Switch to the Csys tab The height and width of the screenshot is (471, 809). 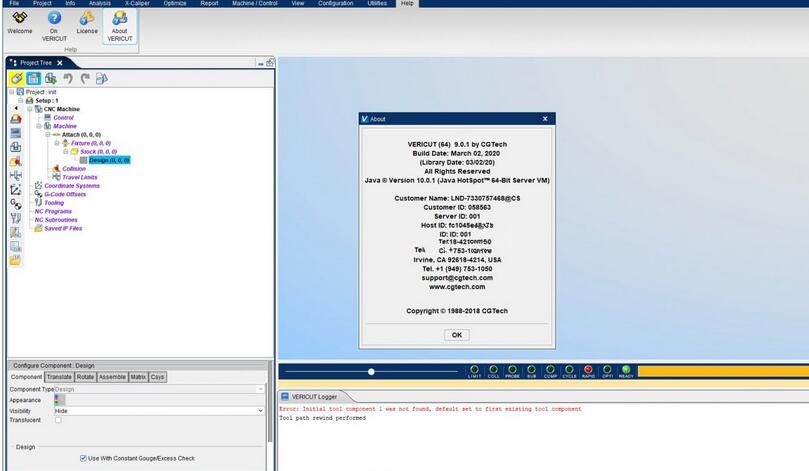point(157,377)
